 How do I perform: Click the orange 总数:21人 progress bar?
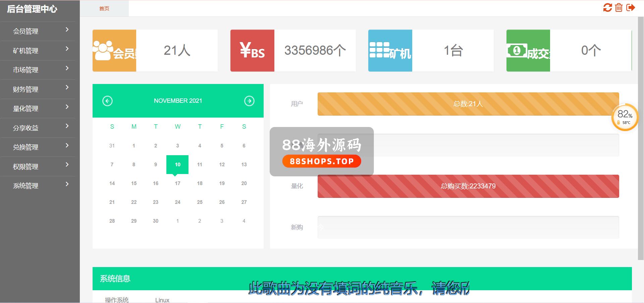coord(468,104)
